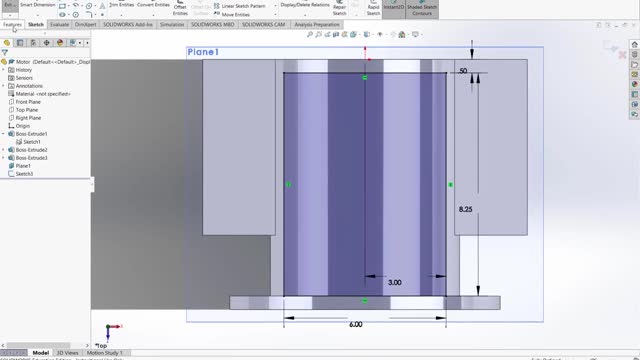Expand the Annotations tree node
This screenshot has width=640, height=360.
[x=3, y=86]
